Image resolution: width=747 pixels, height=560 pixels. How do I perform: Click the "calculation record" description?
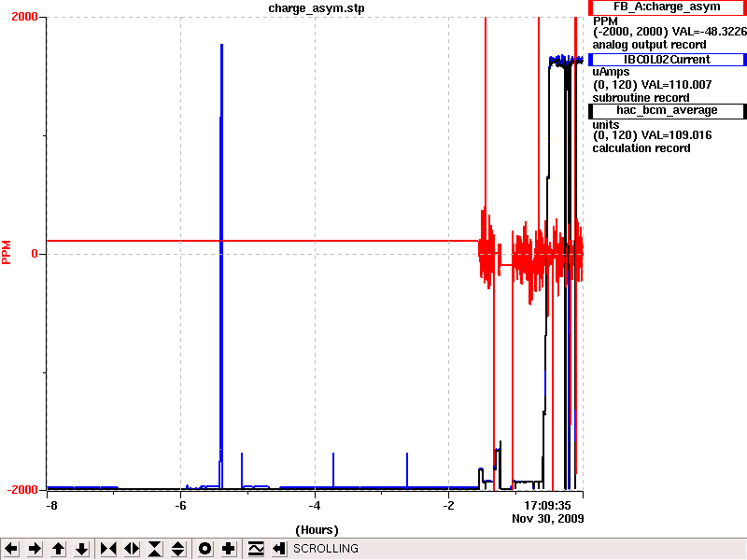[641, 148]
